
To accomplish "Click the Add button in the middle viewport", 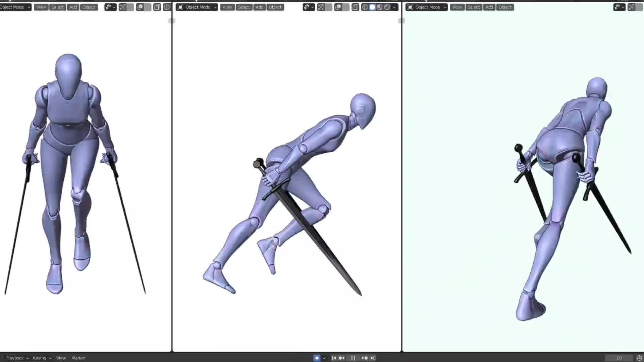I will click(x=259, y=7).
